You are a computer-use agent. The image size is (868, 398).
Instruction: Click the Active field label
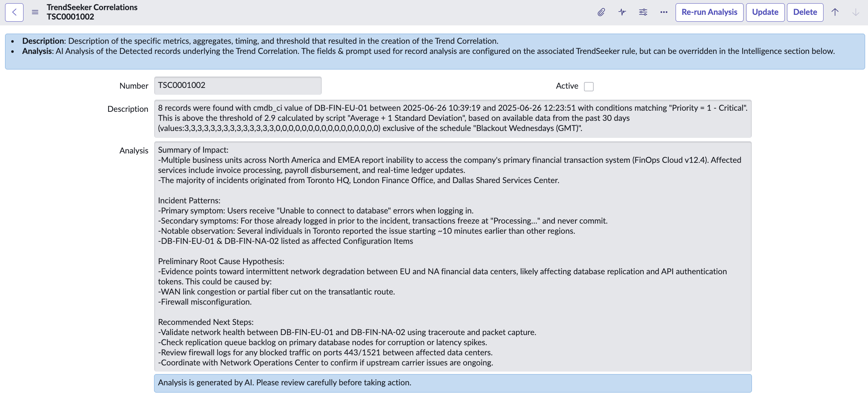click(567, 86)
